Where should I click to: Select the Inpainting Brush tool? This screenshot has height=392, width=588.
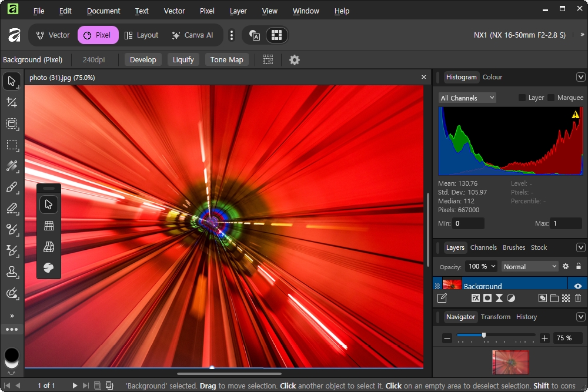(x=12, y=293)
